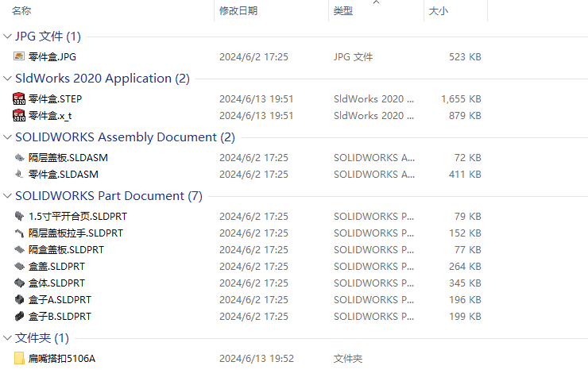Viewport: 588px width, 381px height.
Task: Click the 盒子A.SLDPRT part icon
Action: click(x=19, y=300)
